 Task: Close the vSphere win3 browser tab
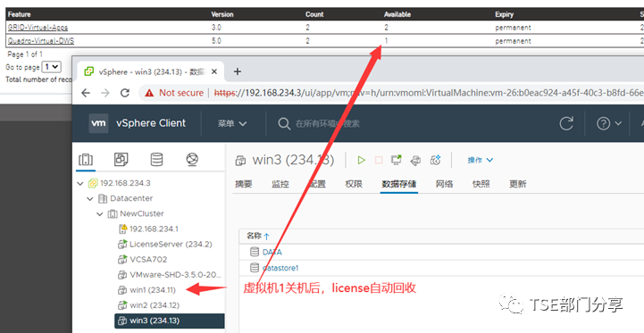(214, 71)
